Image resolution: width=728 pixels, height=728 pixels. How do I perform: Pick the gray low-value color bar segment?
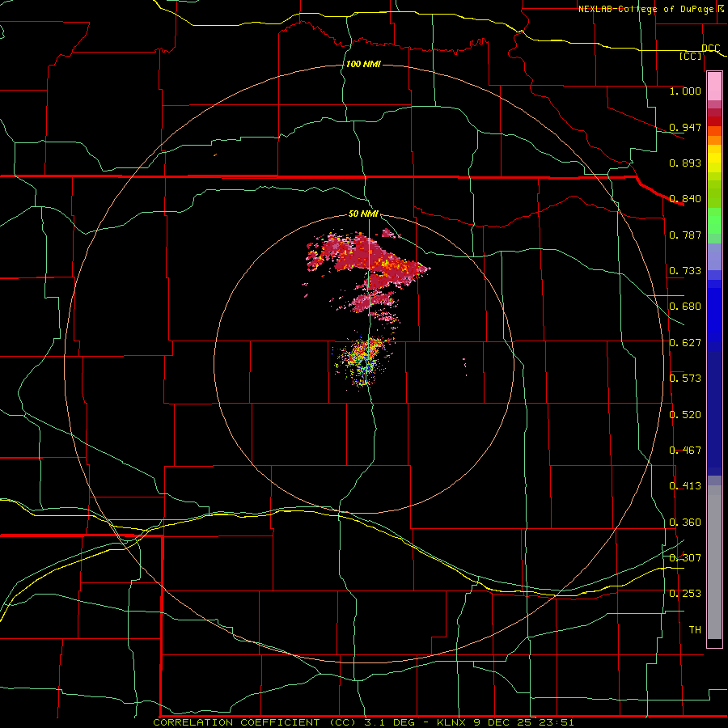[x=714, y=562]
